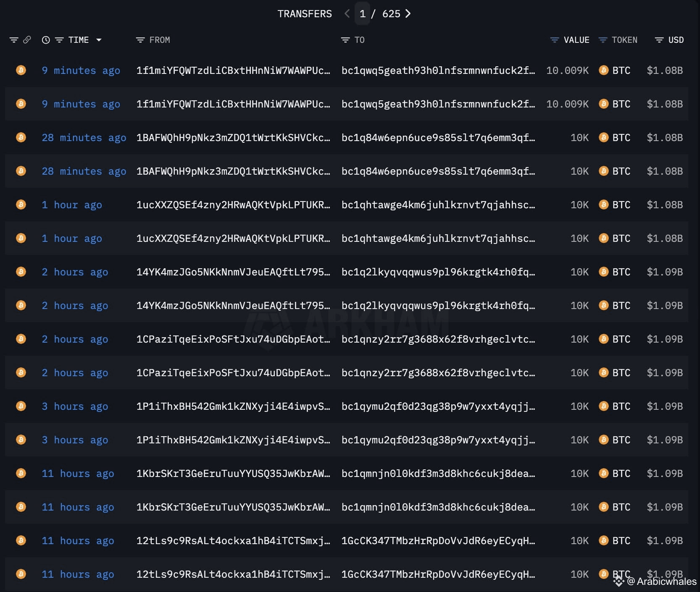Click the $1.08B amount in the first 1 hour ago row
This screenshot has width=700, height=592.
665,204
